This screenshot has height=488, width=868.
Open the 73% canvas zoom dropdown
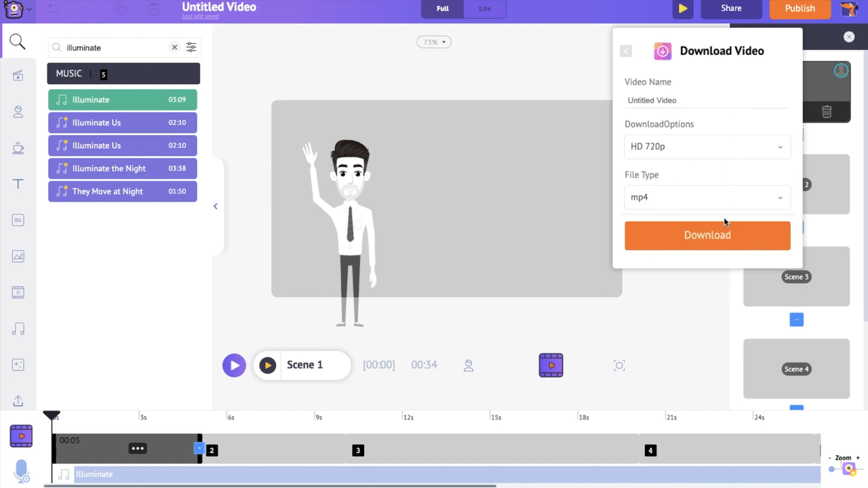click(434, 42)
